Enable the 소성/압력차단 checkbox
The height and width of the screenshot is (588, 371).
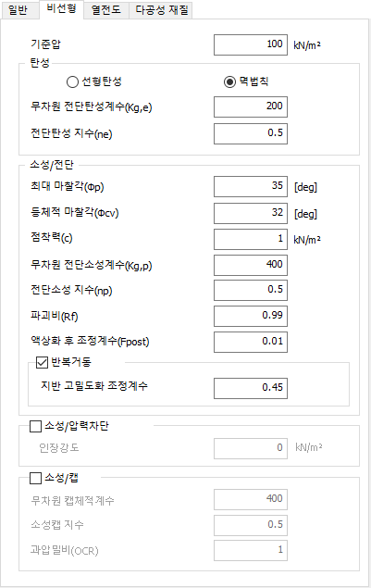(35, 426)
